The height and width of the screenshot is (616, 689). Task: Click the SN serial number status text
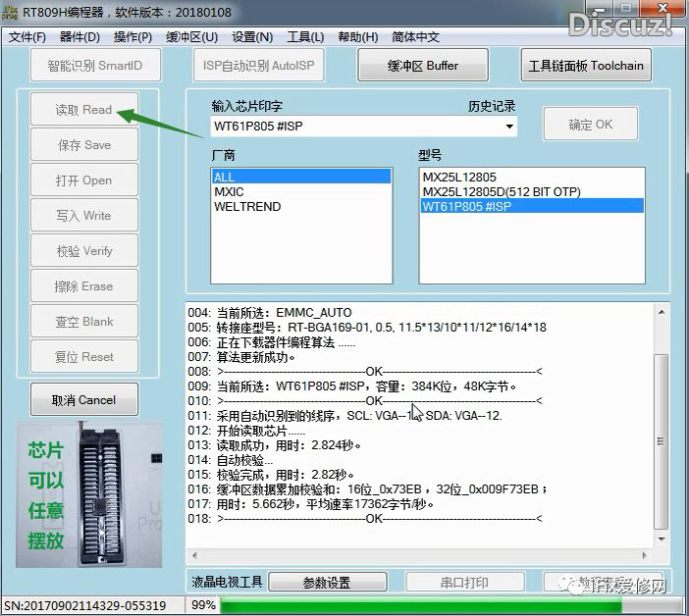pyautogui.click(x=85, y=606)
